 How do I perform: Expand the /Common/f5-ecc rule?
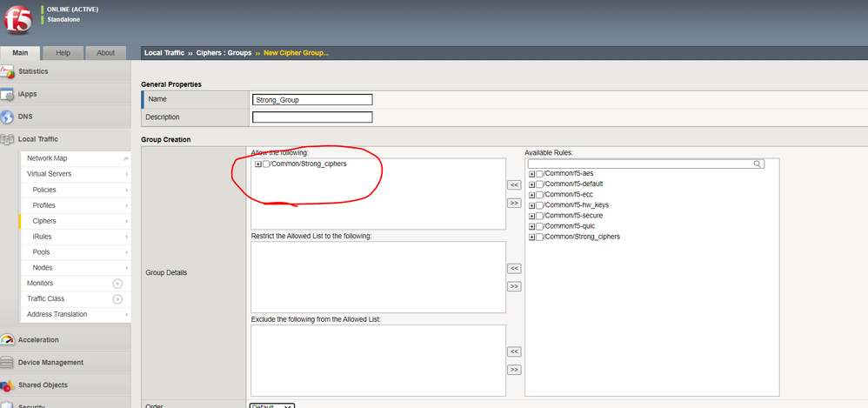point(532,195)
